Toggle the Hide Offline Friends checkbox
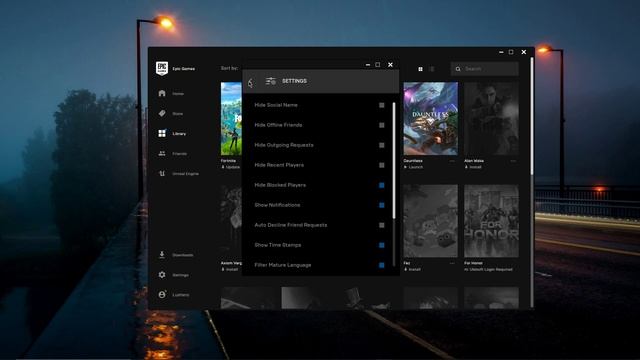The image size is (640, 360). click(x=382, y=125)
